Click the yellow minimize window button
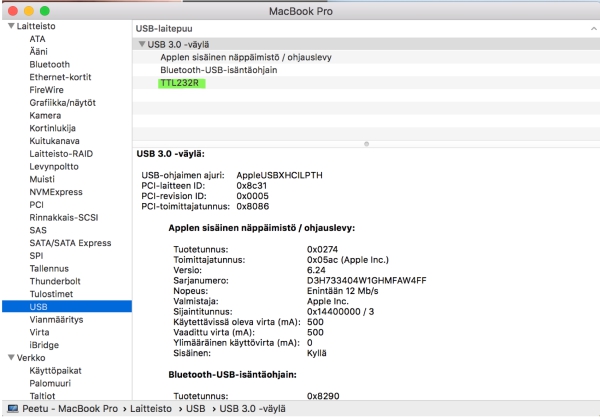Viewport: 600px width, 418px height. pos(29,11)
